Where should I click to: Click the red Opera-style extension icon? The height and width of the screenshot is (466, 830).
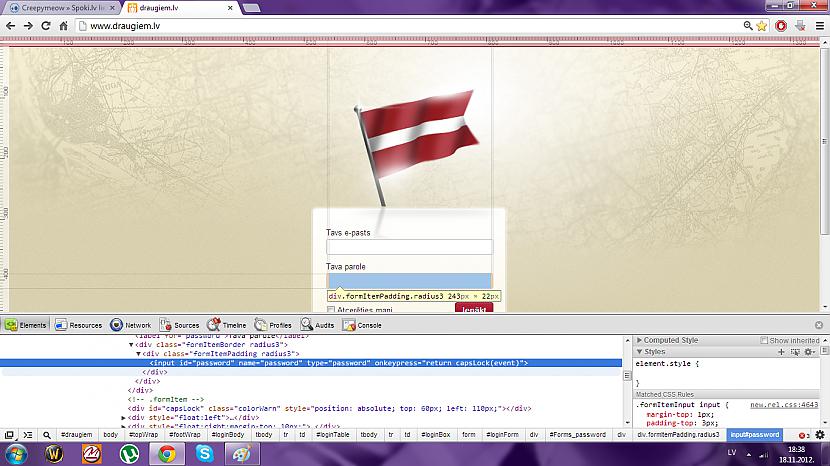pyautogui.click(x=781, y=26)
